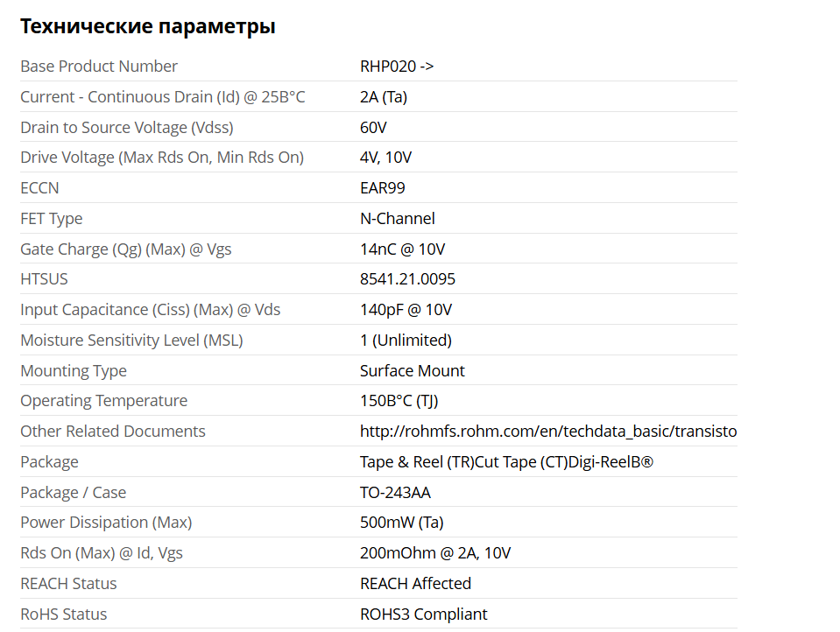Select the 140pF @ 10V input capacitance value

click(x=406, y=310)
